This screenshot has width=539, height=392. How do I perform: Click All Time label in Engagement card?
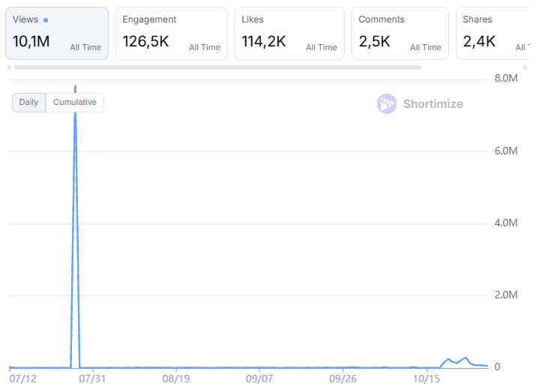205,47
